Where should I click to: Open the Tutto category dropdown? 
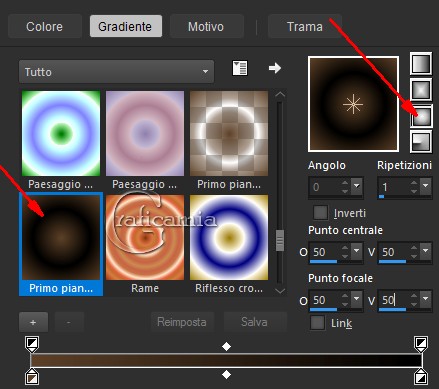click(116, 72)
